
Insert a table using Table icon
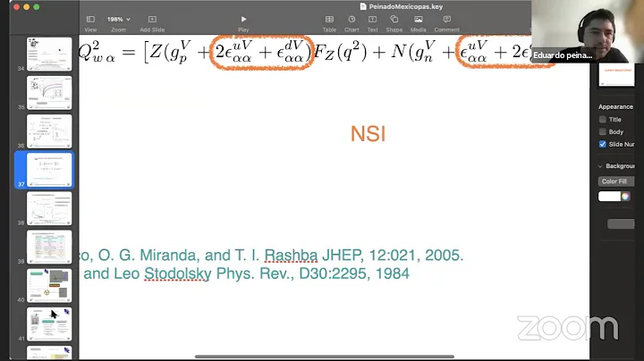click(329, 20)
